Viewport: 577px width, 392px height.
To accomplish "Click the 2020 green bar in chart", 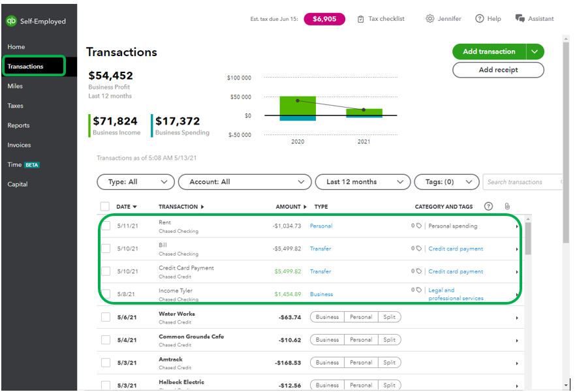I will pyautogui.click(x=298, y=106).
